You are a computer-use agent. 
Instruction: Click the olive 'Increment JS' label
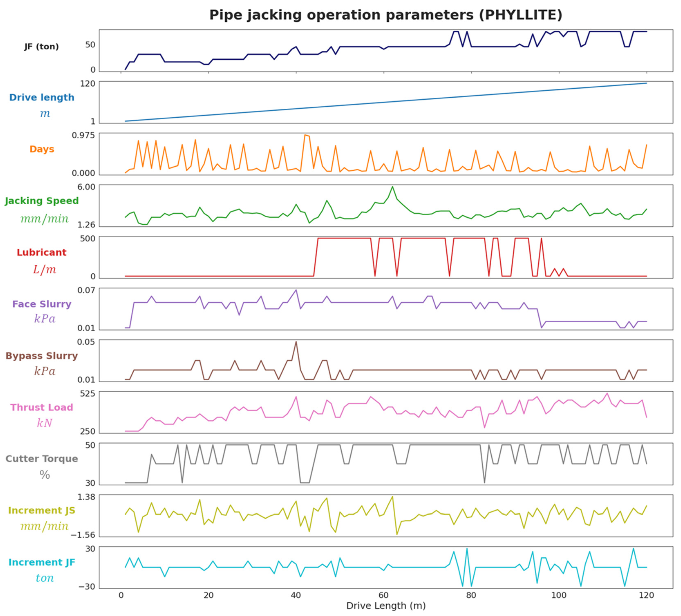[41, 510]
